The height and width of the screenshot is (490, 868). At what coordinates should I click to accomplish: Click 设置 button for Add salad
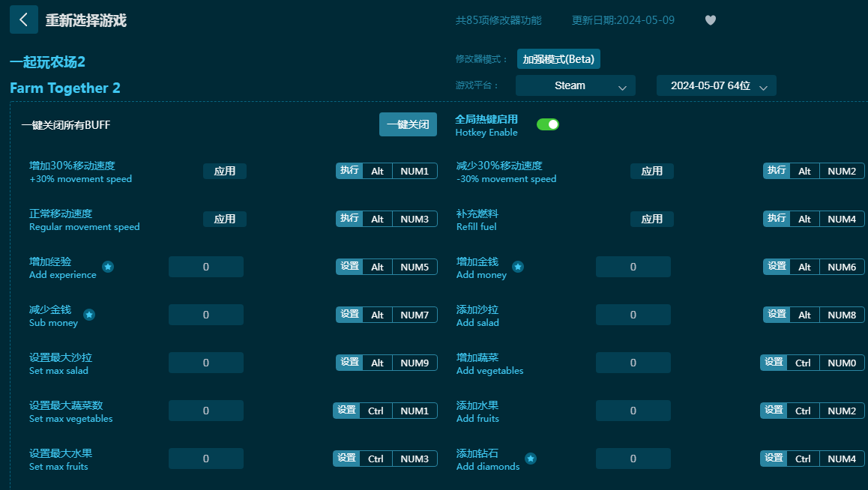pyautogui.click(x=777, y=315)
